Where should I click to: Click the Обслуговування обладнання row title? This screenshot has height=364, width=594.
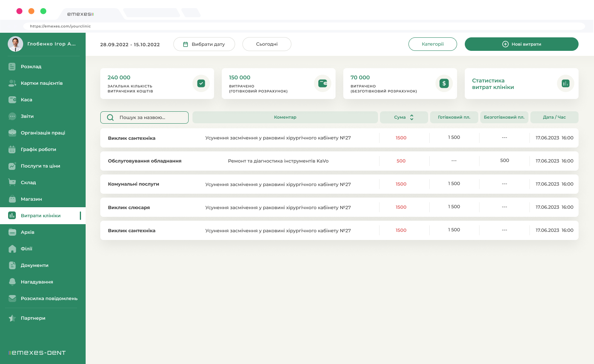coord(145,161)
